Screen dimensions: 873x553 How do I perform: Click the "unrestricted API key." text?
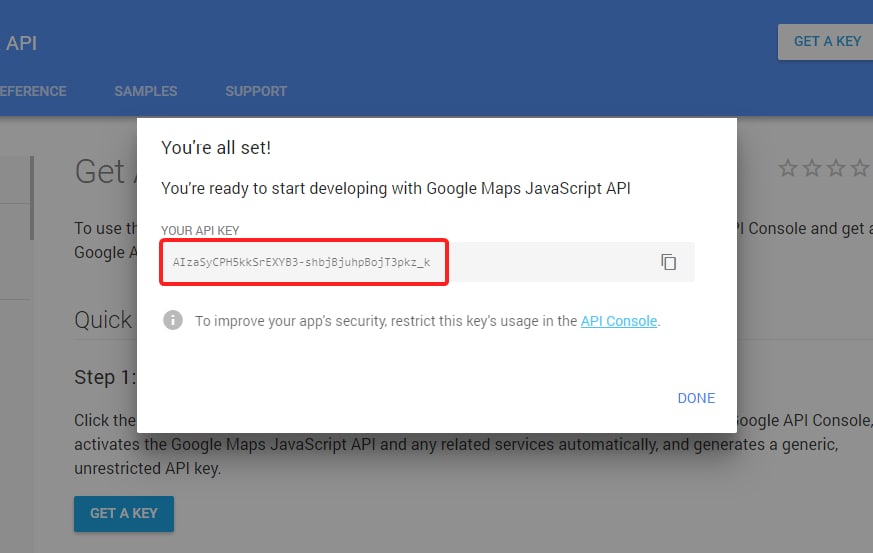148,468
